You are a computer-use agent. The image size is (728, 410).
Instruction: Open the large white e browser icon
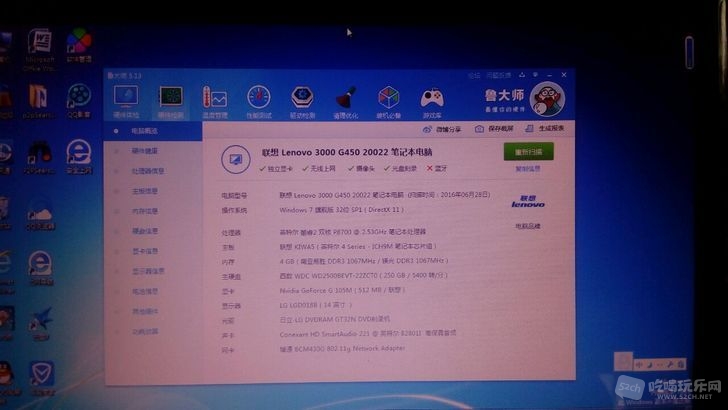pyautogui.click(x=78, y=156)
